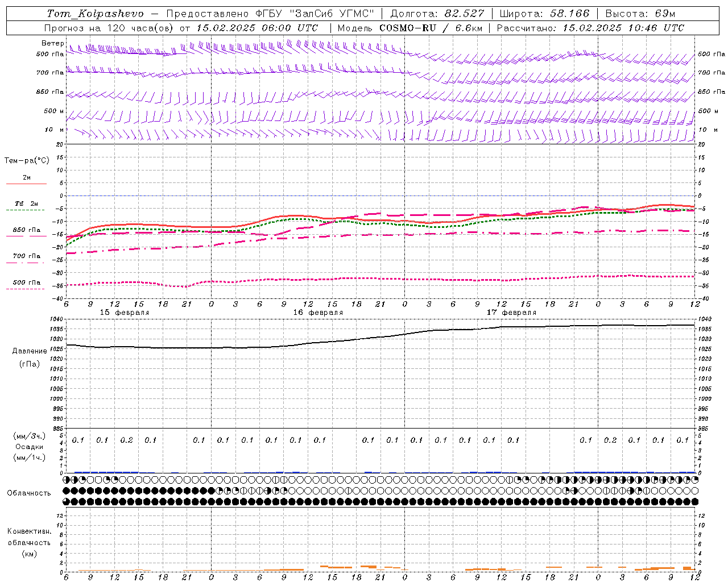Click the Давление pressure panel label

[x=30, y=351]
